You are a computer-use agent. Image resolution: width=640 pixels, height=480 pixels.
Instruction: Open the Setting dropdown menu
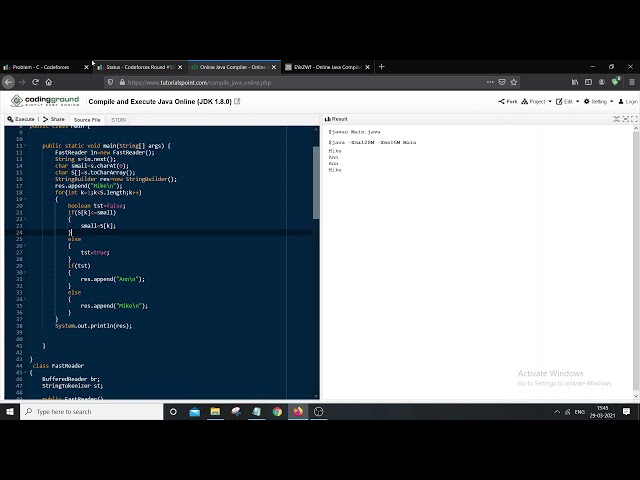coord(598,101)
